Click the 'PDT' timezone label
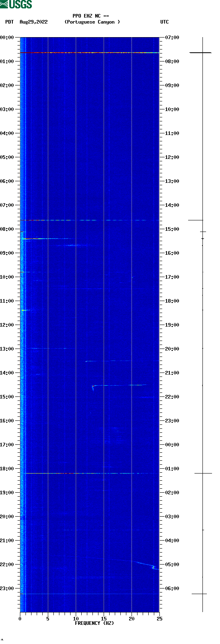Image resolution: width=220 pixels, height=644 pixels. (9, 22)
